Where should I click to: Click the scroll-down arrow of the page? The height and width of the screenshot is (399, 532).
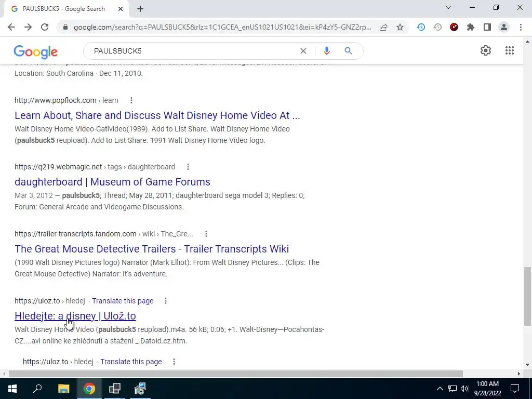[527, 365]
